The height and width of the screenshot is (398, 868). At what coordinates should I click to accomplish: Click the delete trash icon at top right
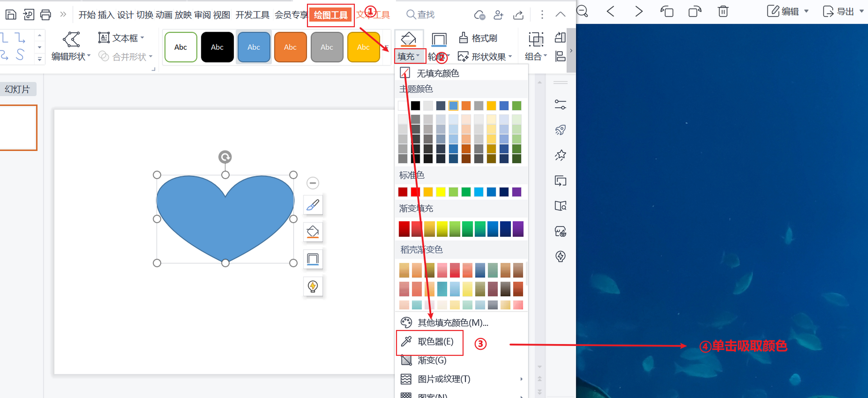[x=723, y=11]
